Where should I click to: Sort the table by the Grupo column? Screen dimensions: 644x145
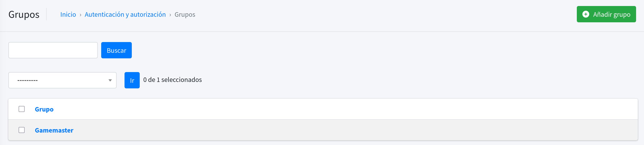point(44,109)
